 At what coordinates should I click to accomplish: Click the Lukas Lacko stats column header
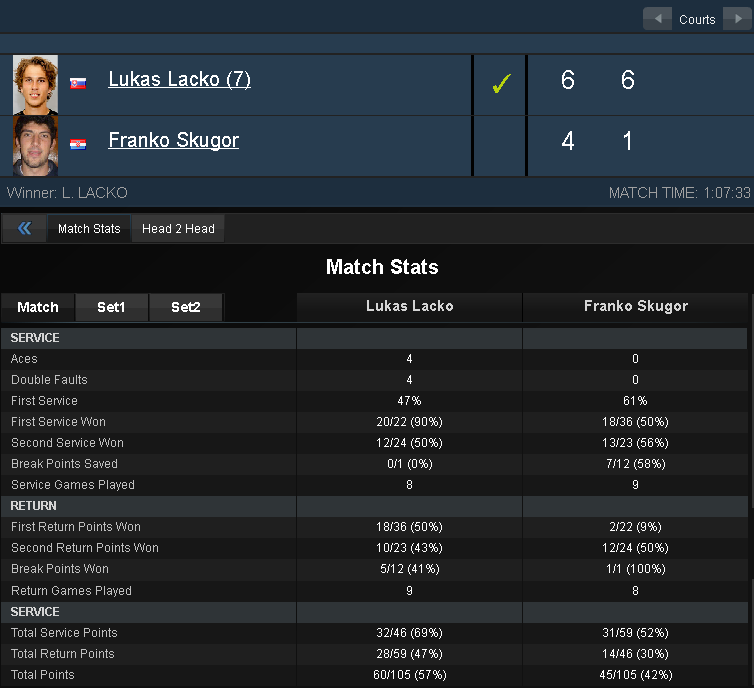(410, 306)
